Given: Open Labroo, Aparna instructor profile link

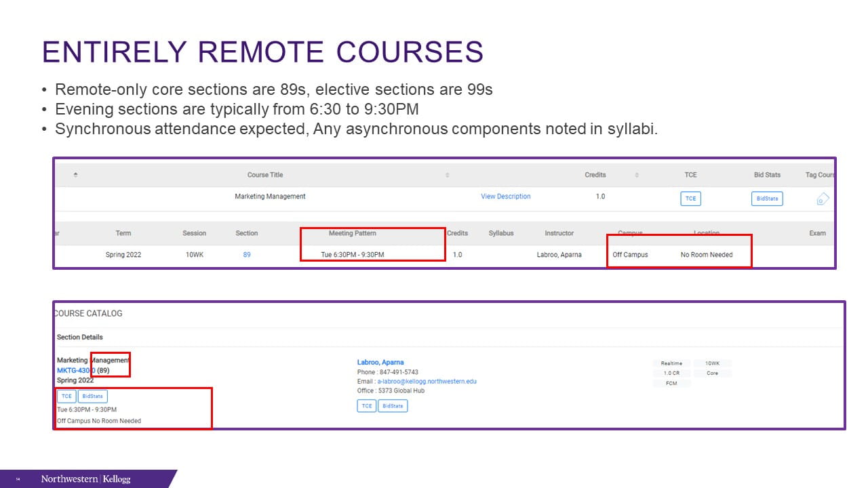Looking at the screenshot, I should 380,362.
